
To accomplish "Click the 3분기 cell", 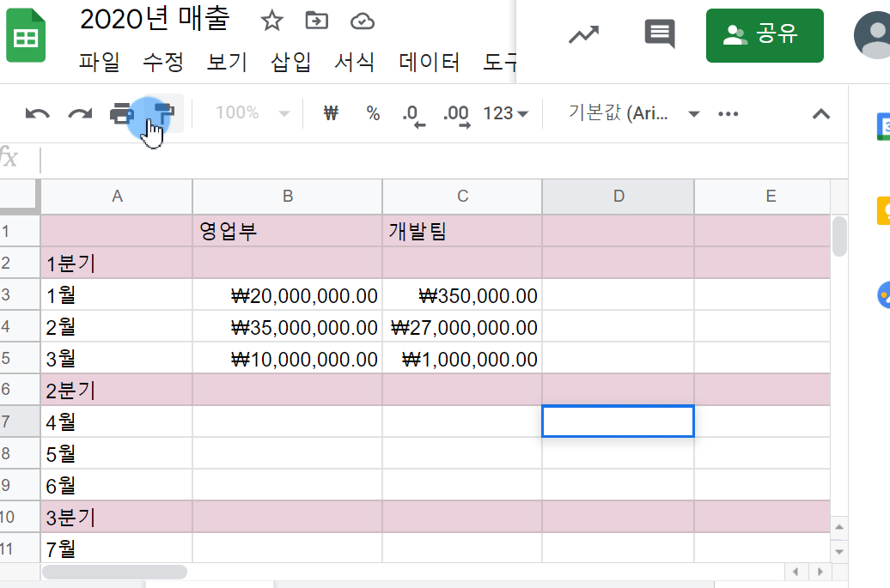I will click(117, 517).
